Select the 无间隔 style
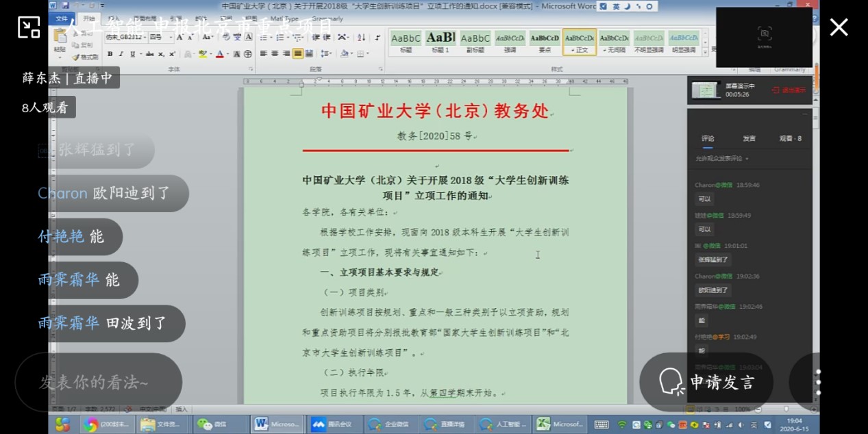Viewport: 868px width, 434px height. [x=615, y=42]
